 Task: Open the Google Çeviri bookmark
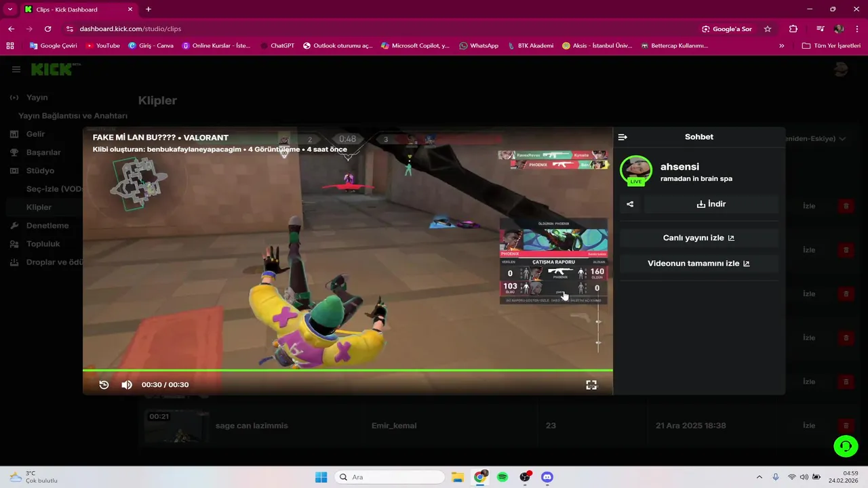pyautogui.click(x=54, y=46)
